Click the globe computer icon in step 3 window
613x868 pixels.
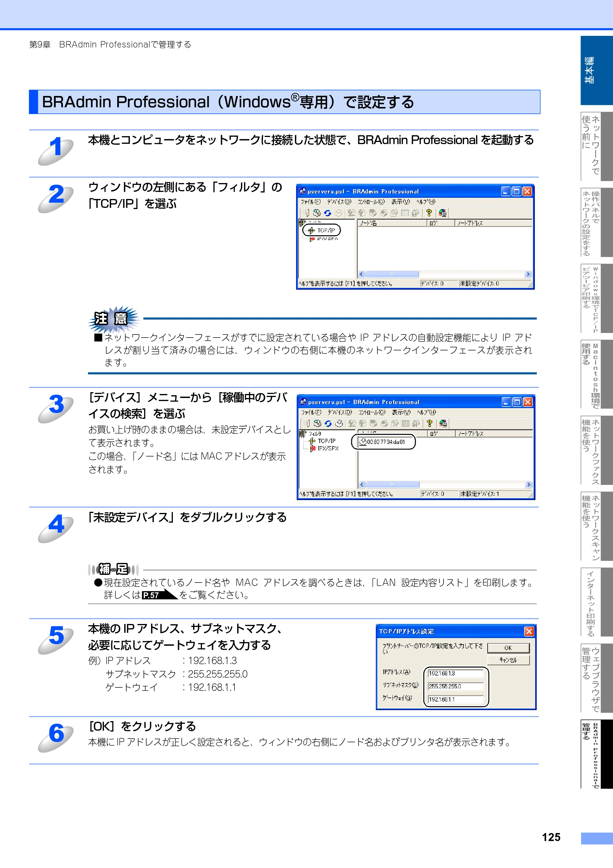(443, 423)
